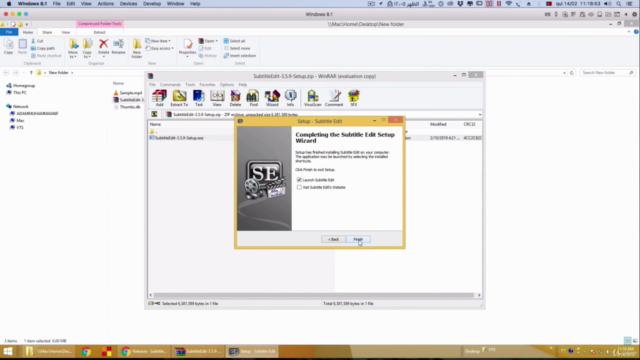Click Cut in the Explorer ribbon
Image resolution: width=640 pixels, height=360 pixels.
click(x=37, y=41)
